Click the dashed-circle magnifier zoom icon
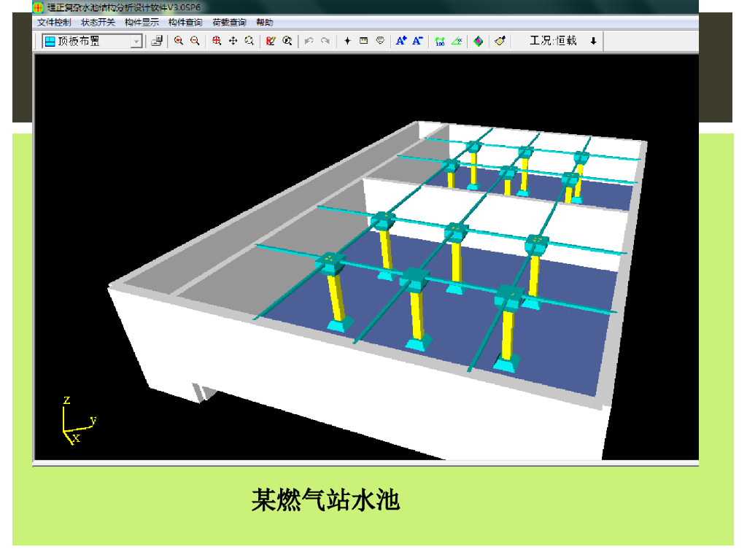Screen dimensions: 747x560 click(249, 41)
